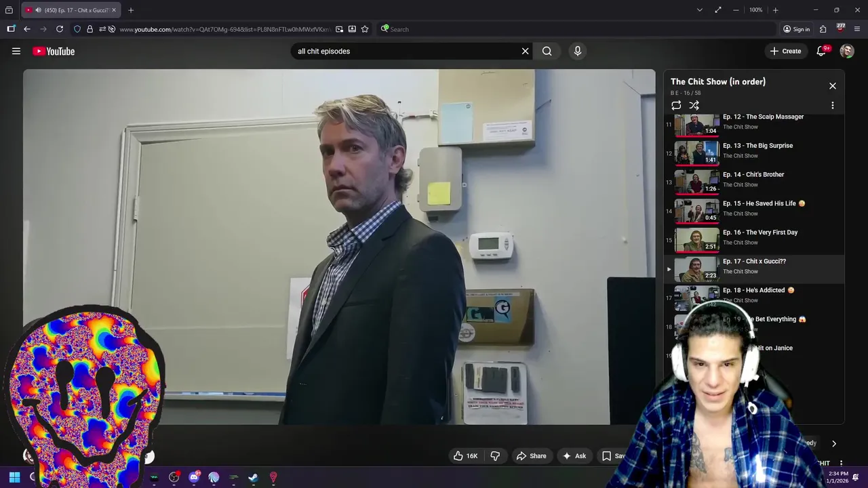Open Ep. 16 thumbnail showing 2:51
The width and height of the screenshot is (868, 488).
696,240
